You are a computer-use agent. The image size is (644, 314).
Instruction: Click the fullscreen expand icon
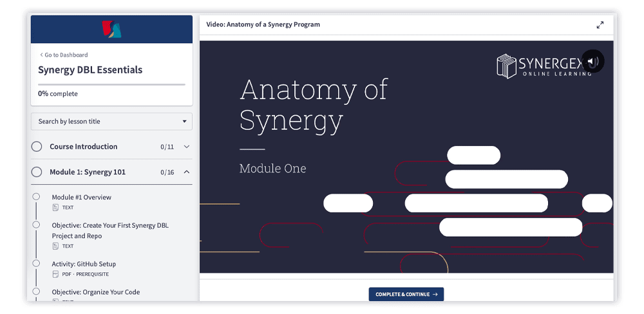coord(600,25)
